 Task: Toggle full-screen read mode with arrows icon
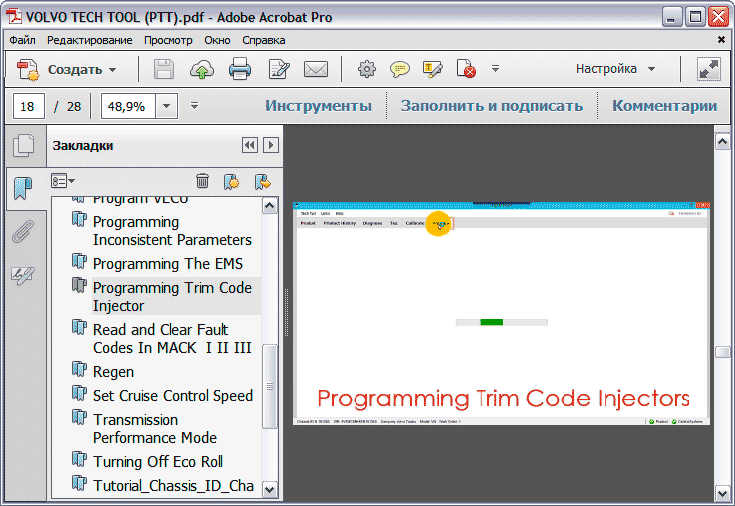coord(709,70)
